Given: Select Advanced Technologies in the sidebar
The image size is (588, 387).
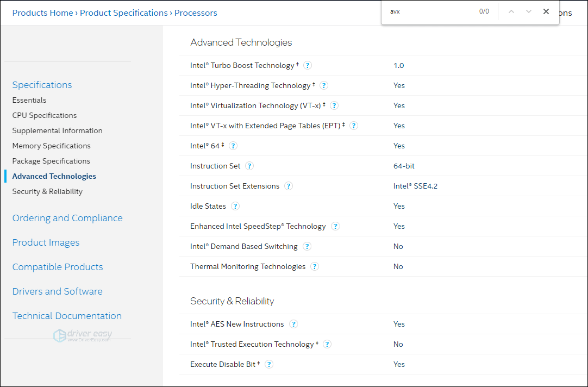Looking at the screenshot, I should click(54, 176).
